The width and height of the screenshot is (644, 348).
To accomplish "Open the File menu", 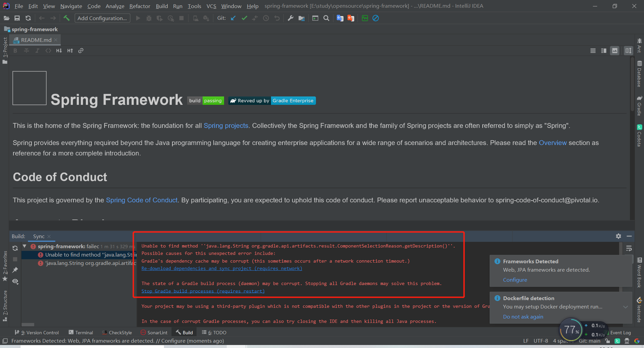I will tap(19, 6).
